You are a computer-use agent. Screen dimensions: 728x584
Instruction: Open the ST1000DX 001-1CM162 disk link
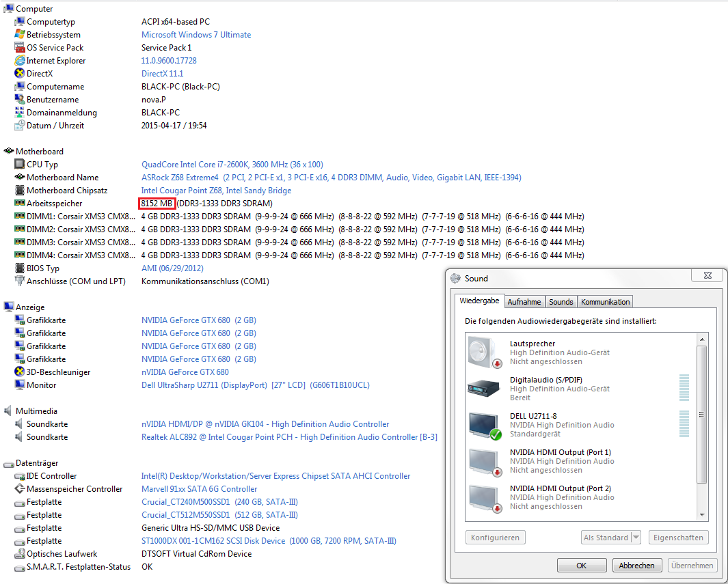tap(269, 542)
